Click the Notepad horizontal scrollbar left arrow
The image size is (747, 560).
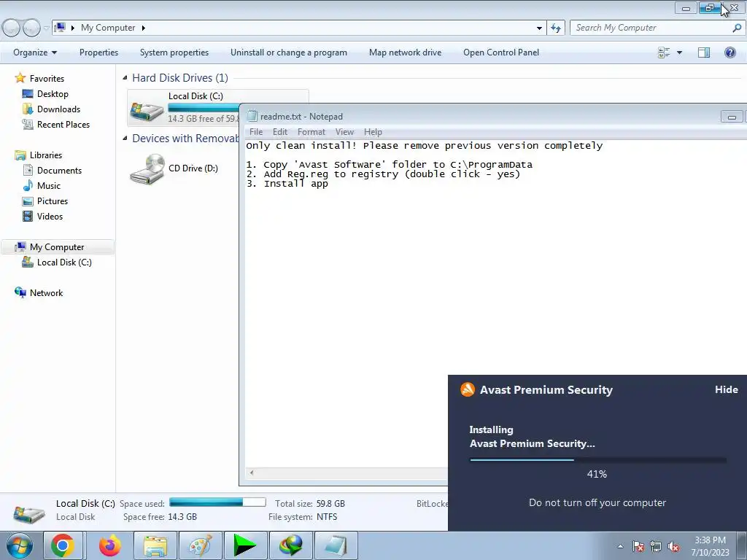(252, 472)
